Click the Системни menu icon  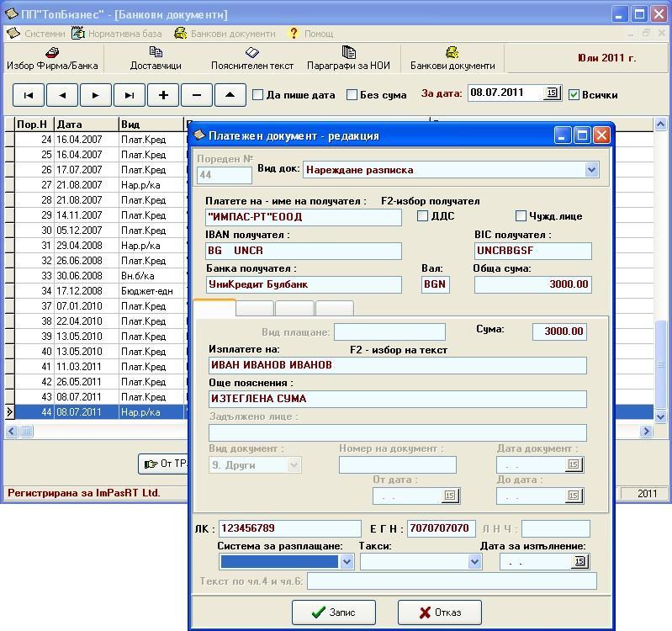coord(13,33)
